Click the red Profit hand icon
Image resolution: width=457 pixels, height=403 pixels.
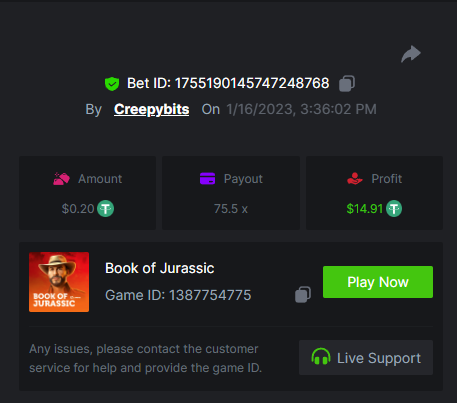pos(355,179)
